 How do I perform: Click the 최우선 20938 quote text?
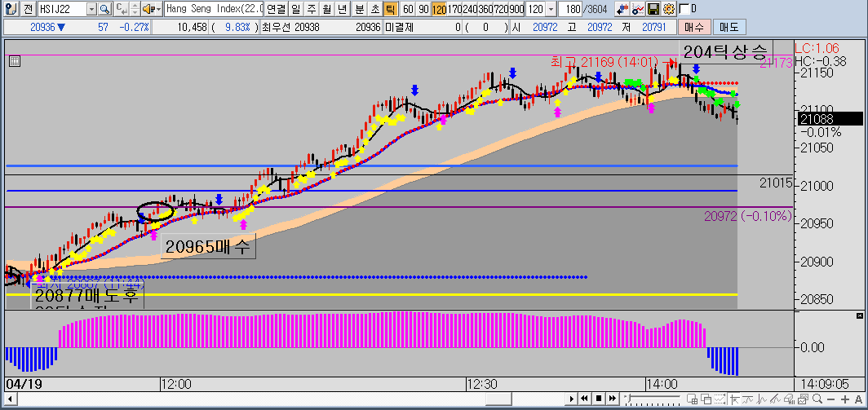tap(290, 27)
